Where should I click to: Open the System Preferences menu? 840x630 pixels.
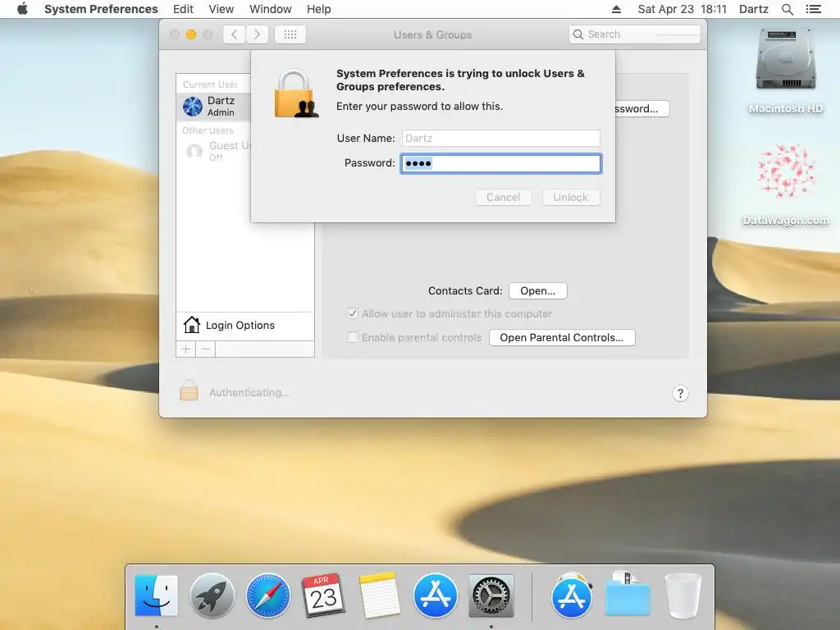coord(101,9)
